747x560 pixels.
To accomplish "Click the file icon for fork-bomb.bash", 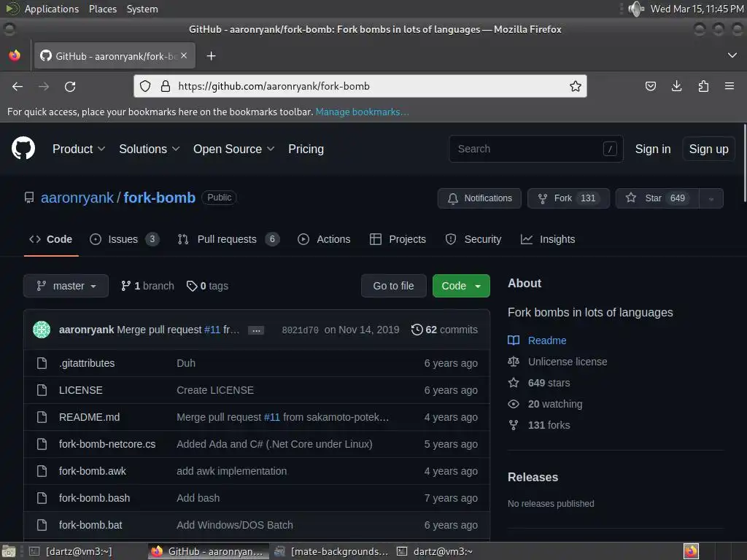I will point(42,498).
